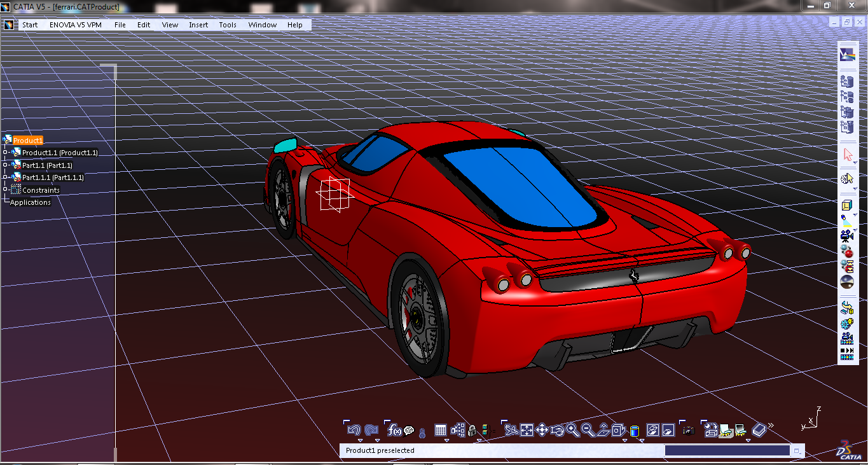Restore the ferrari.CATProduct document window

tap(846, 22)
